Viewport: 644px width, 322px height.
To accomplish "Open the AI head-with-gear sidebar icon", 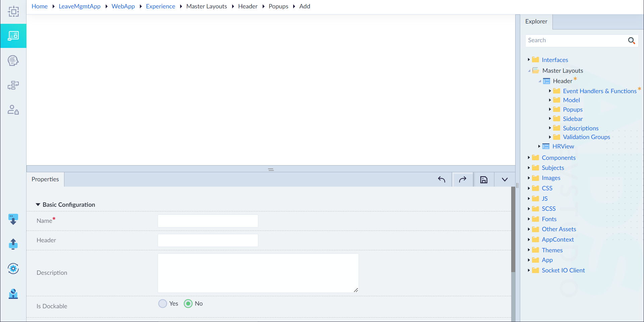I will pyautogui.click(x=13, y=61).
